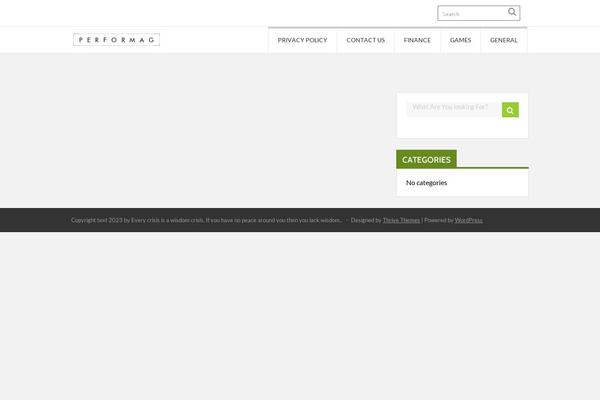
Task: Select the Finance menu item
Action: click(x=417, y=40)
